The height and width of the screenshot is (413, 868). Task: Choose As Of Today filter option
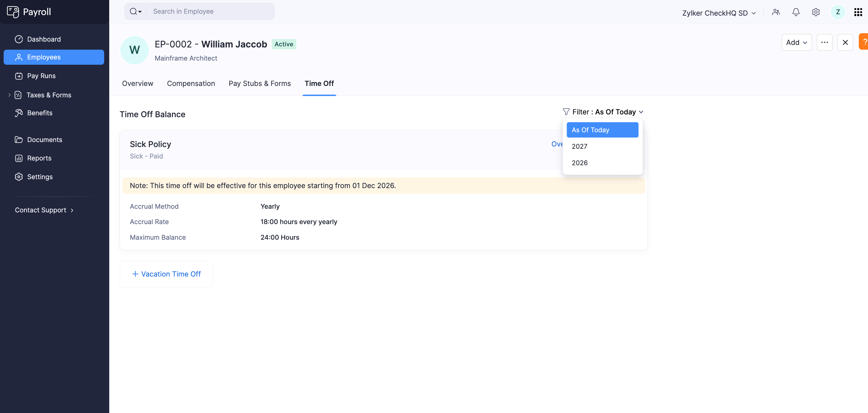click(602, 130)
